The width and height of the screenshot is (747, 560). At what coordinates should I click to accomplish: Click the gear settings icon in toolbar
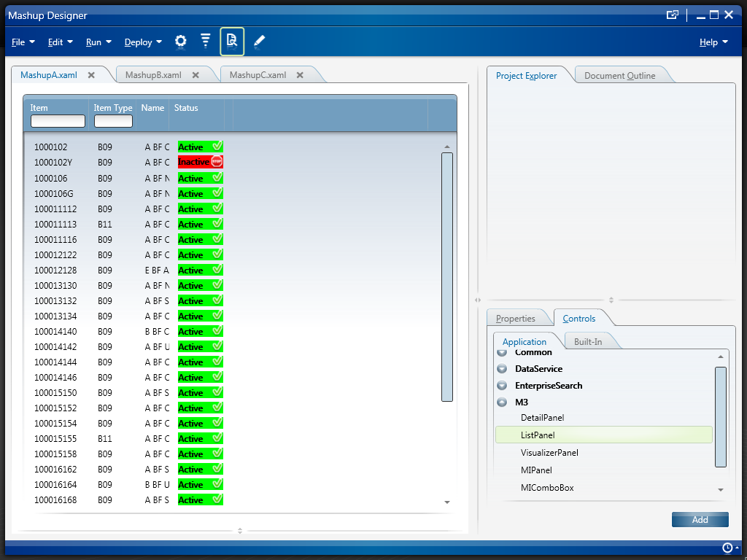click(181, 42)
